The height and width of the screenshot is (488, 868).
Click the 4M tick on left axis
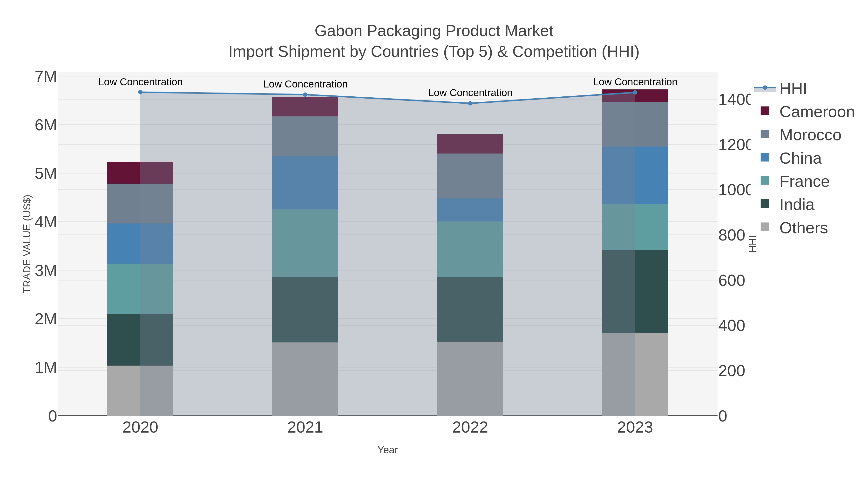click(x=46, y=222)
